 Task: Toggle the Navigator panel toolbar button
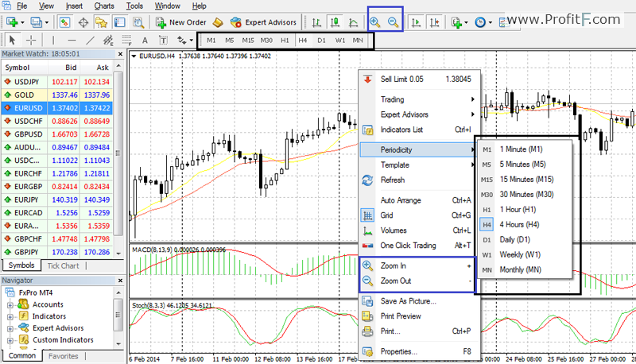point(101,22)
